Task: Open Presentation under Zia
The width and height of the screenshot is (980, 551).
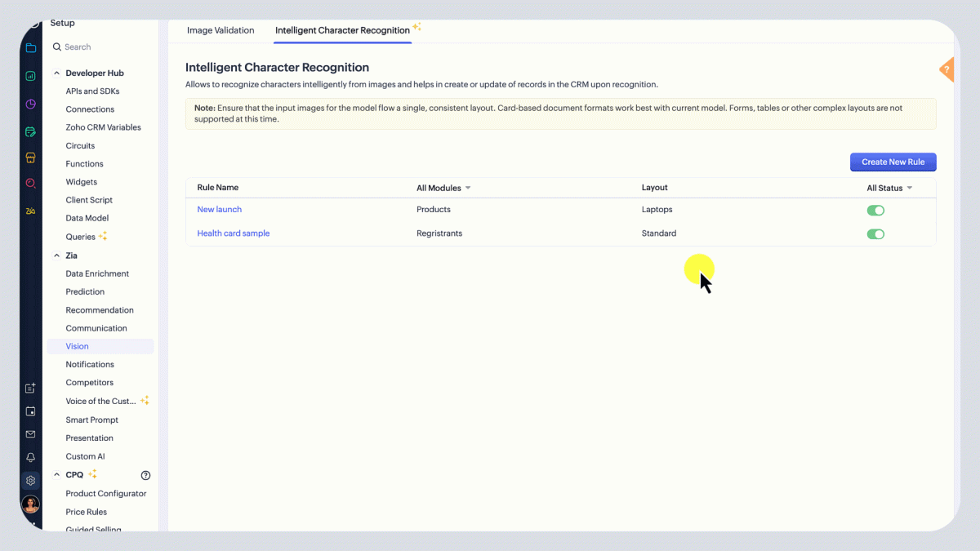Action: pos(89,438)
